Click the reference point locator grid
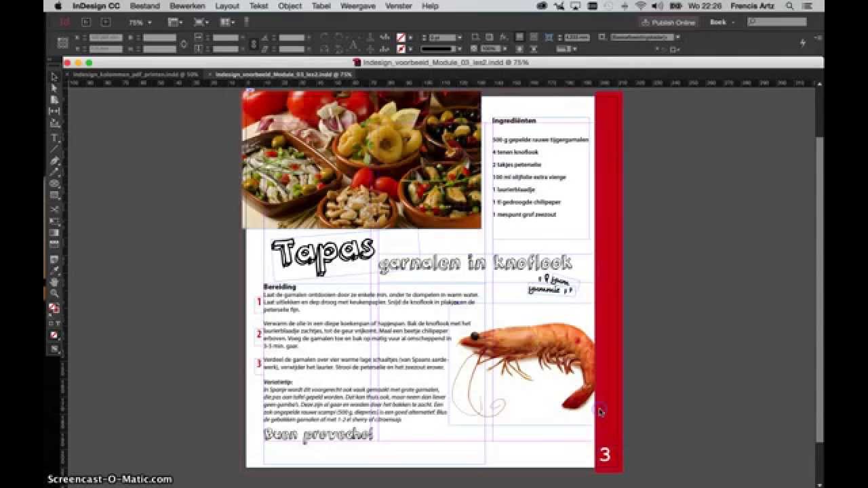This screenshot has width=868, height=488. [62, 43]
